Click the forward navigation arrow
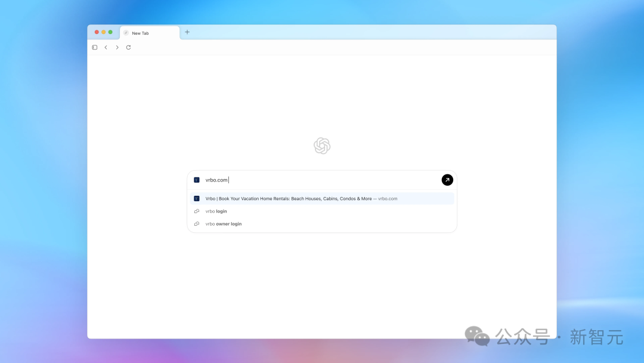This screenshot has width=644, height=363. pos(117,47)
